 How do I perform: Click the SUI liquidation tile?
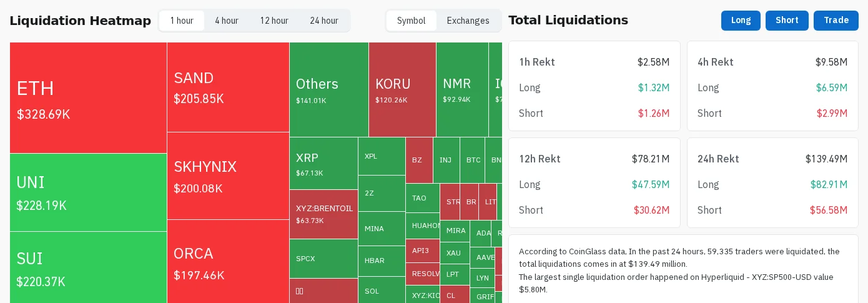click(x=88, y=267)
